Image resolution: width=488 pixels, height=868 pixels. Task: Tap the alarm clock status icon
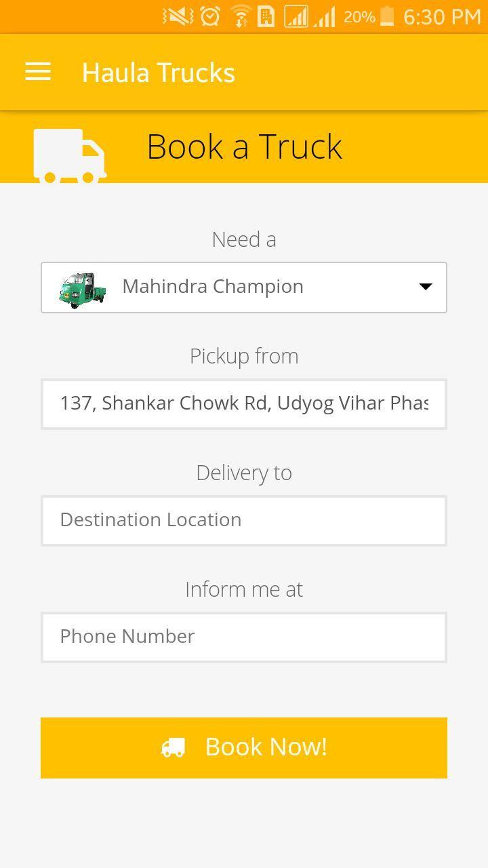pos(210,16)
